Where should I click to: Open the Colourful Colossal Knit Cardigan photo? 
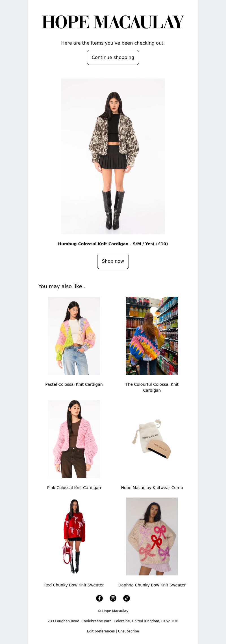[x=152, y=336]
